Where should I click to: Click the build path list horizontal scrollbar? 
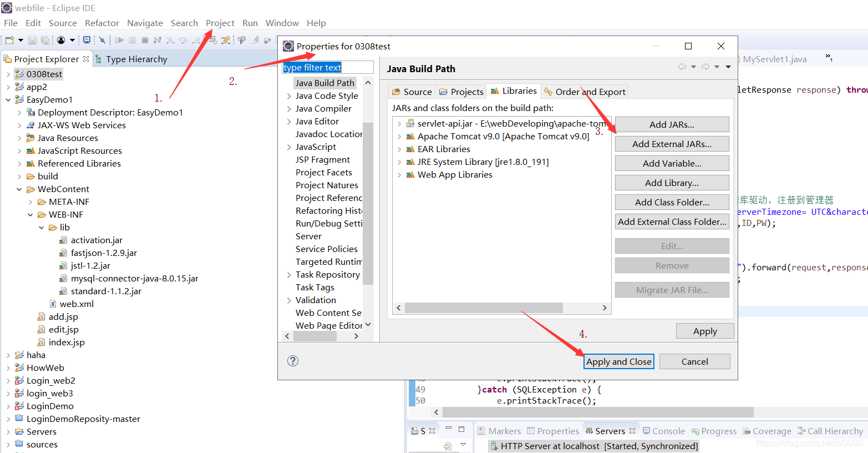tap(484, 308)
